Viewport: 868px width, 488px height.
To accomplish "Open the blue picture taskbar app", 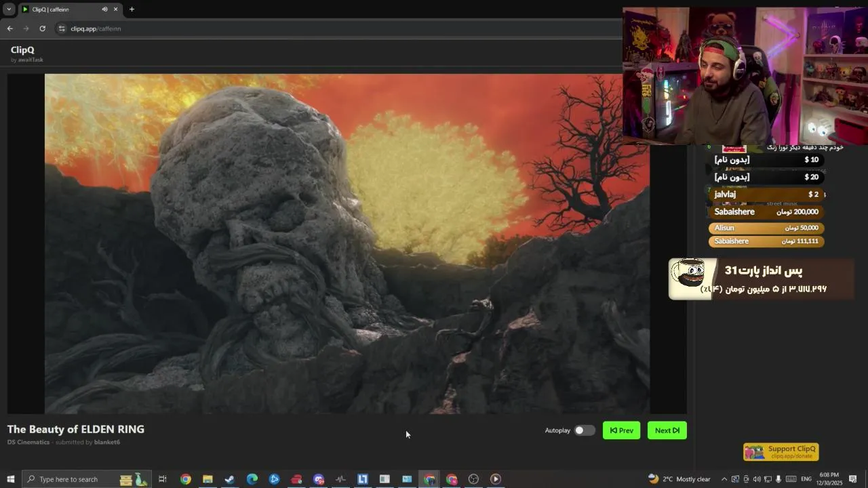I will [407, 479].
